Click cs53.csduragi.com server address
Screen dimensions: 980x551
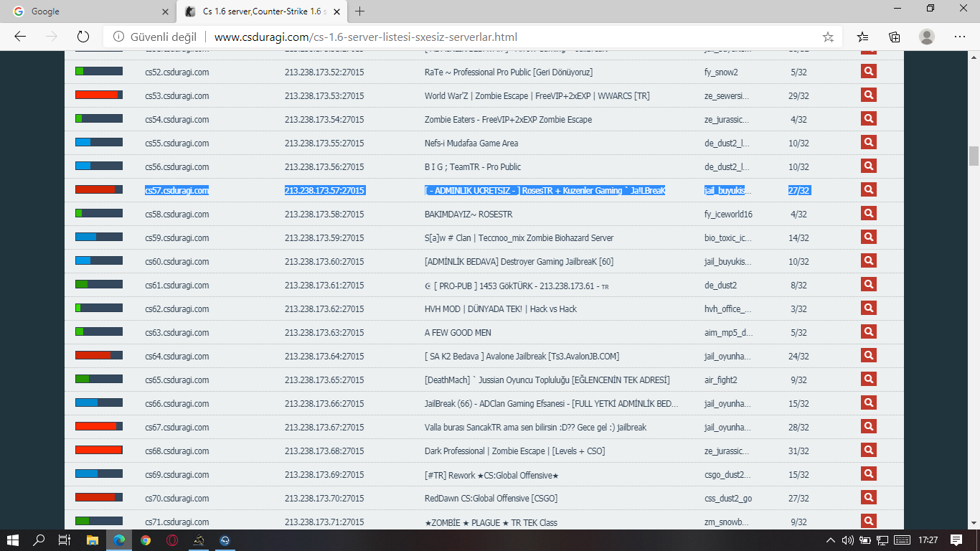[176, 95]
